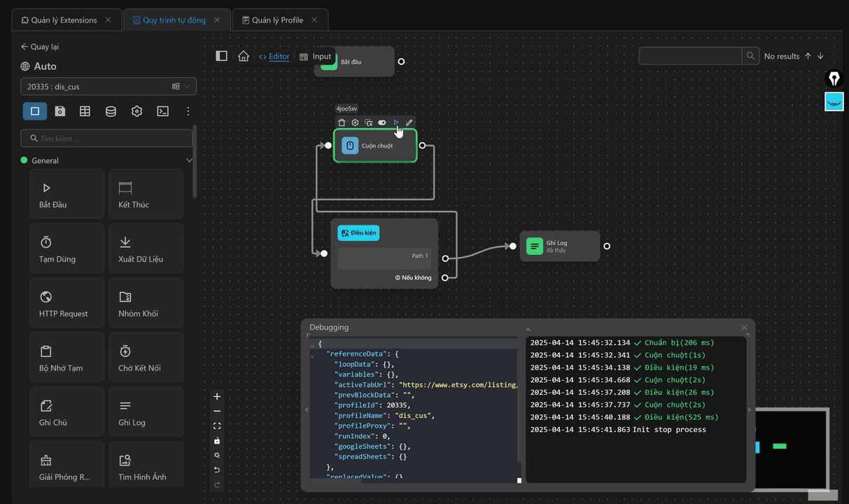Open the Cuộn chuột block's settings gear
This screenshot has width=849, height=504.
pyautogui.click(x=355, y=122)
